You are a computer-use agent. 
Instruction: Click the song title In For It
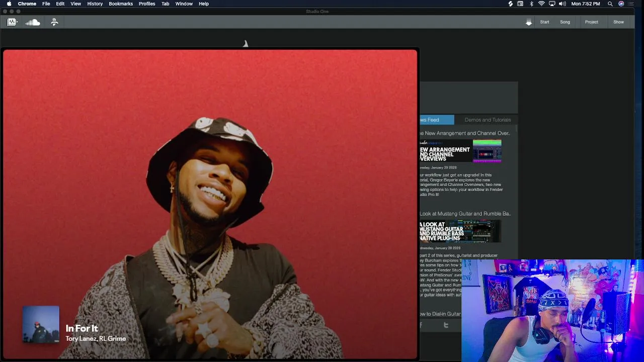click(x=82, y=328)
